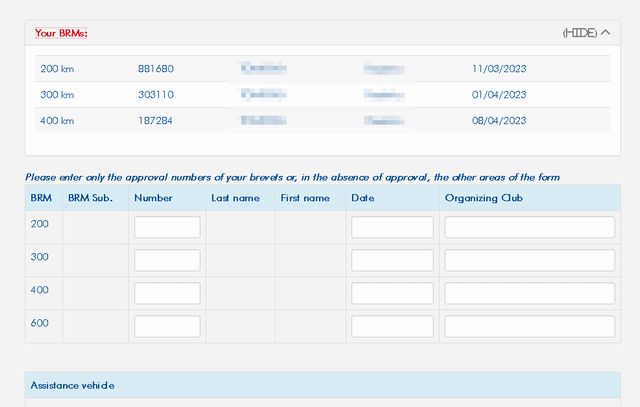
Task: Focus the Number field for BRM 600
Action: 167,326
